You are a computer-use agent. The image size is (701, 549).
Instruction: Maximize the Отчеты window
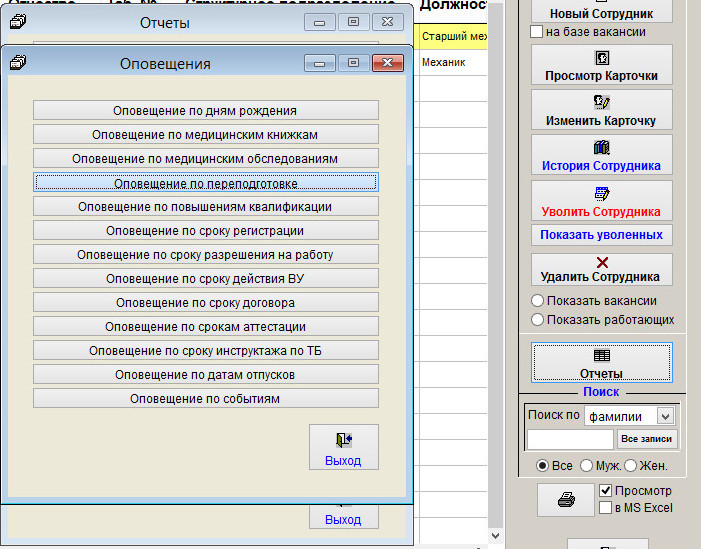coord(354,22)
